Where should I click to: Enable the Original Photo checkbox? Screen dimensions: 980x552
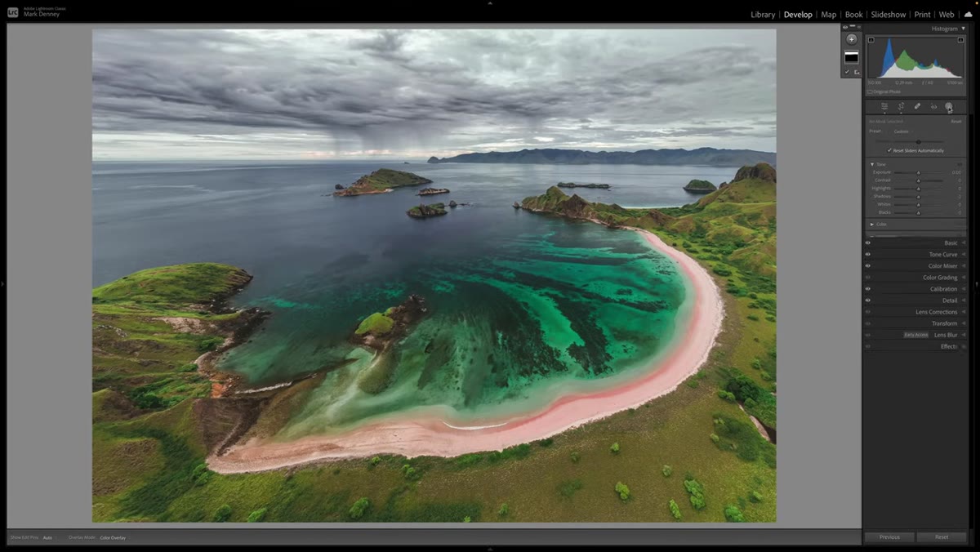[870, 91]
